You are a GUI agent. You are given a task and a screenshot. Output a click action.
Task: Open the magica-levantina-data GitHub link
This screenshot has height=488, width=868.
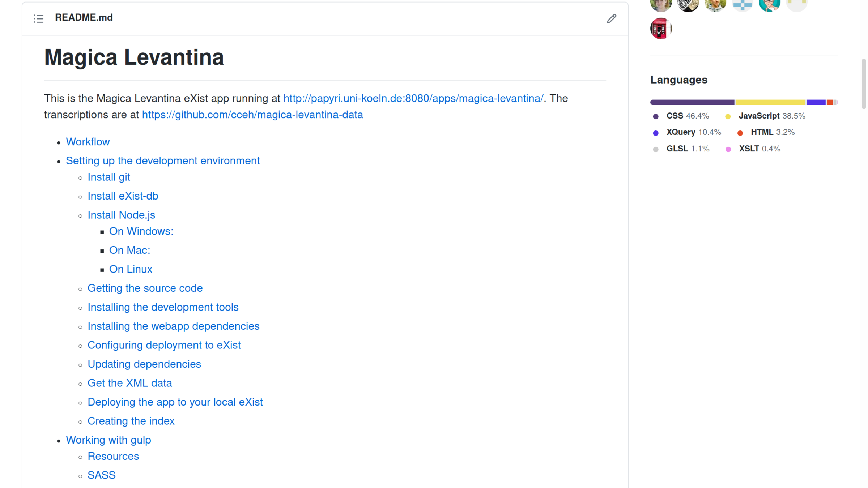(x=252, y=115)
